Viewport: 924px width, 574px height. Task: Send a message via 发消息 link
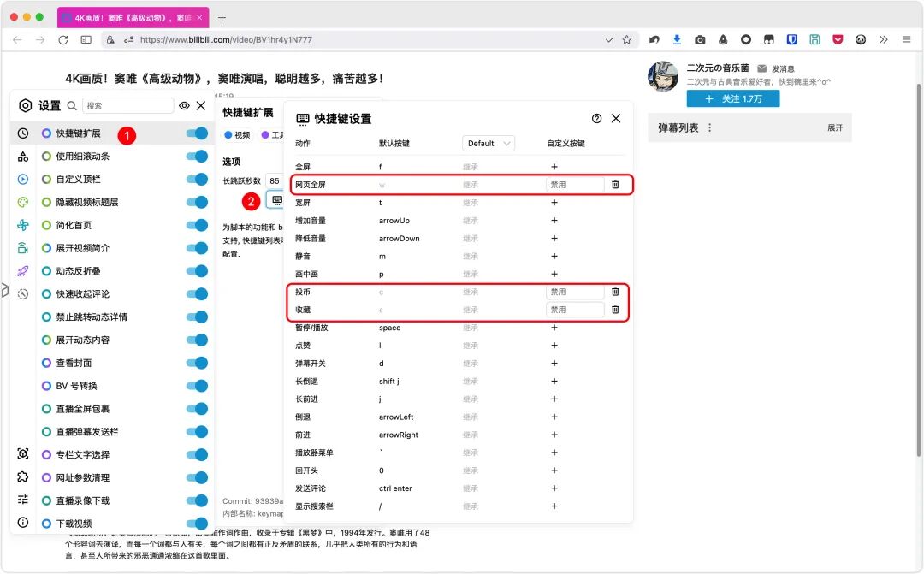pos(776,69)
